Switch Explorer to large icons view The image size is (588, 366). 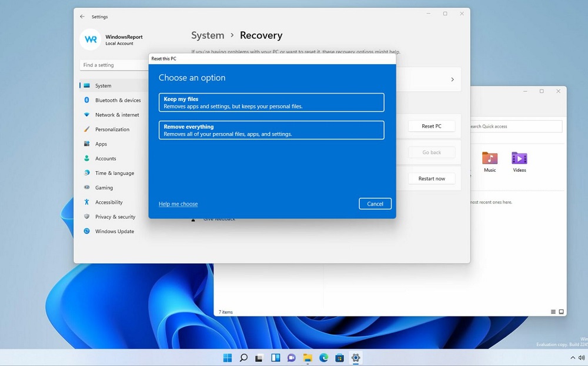pos(562,312)
